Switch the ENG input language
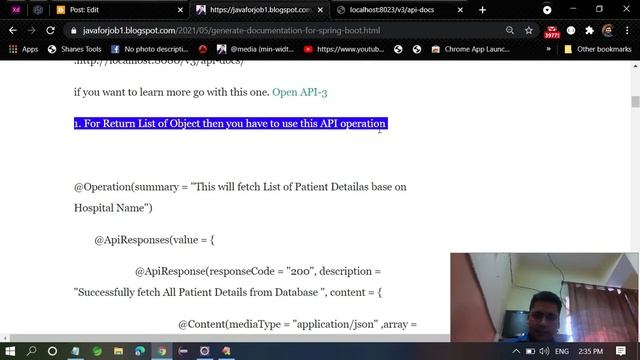The image size is (640, 360). [x=562, y=351]
